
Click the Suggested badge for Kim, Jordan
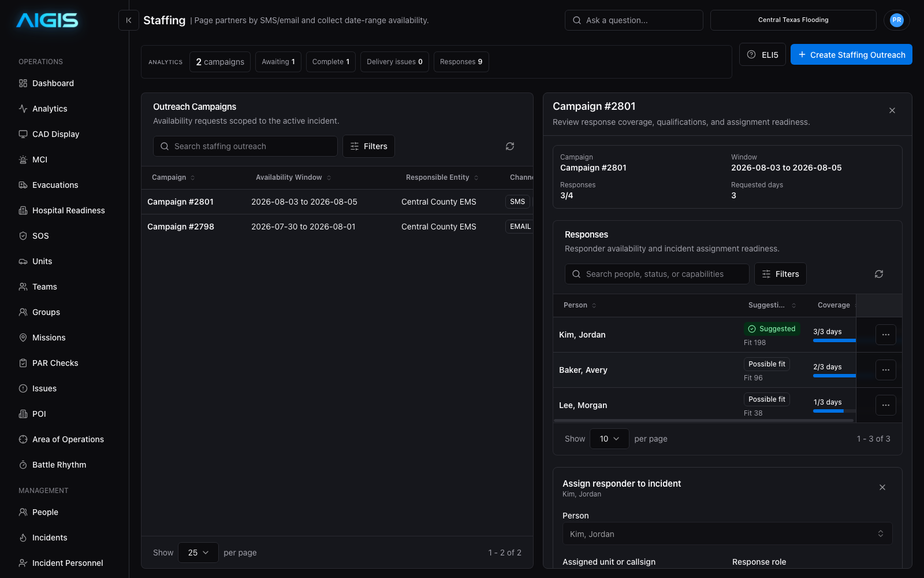772,329
